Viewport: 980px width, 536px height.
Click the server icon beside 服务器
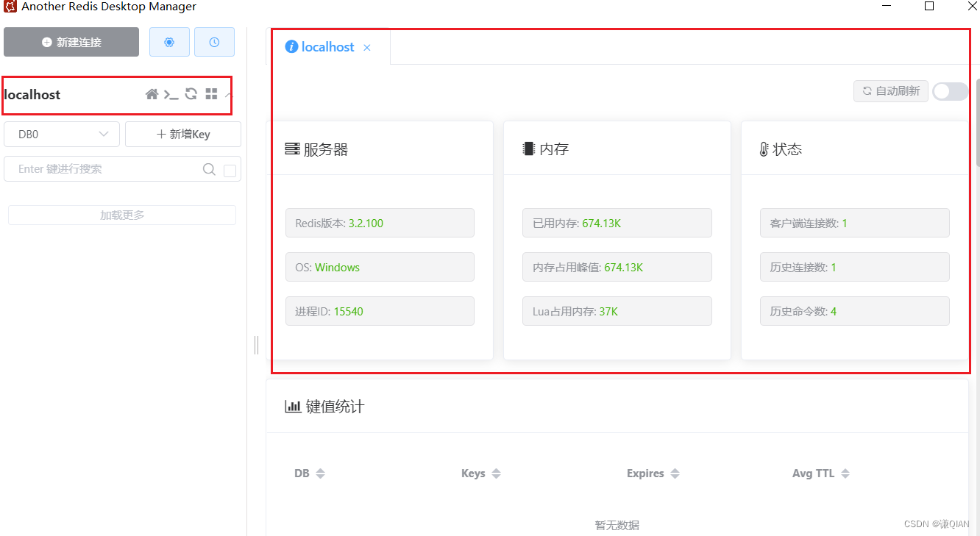pyautogui.click(x=292, y=149)
